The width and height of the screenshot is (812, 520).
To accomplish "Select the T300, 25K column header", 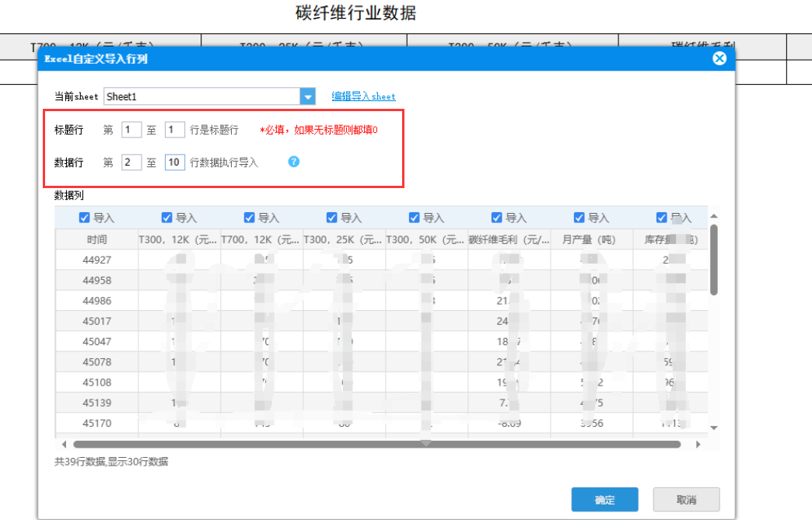I will pos(345,239).
